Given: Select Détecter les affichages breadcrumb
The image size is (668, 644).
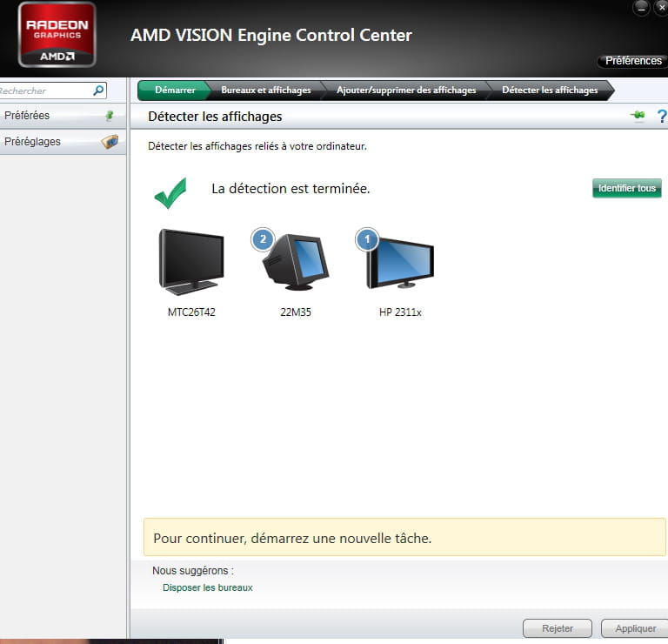Looking at the screenshot, I should click(x=550, y=91).
